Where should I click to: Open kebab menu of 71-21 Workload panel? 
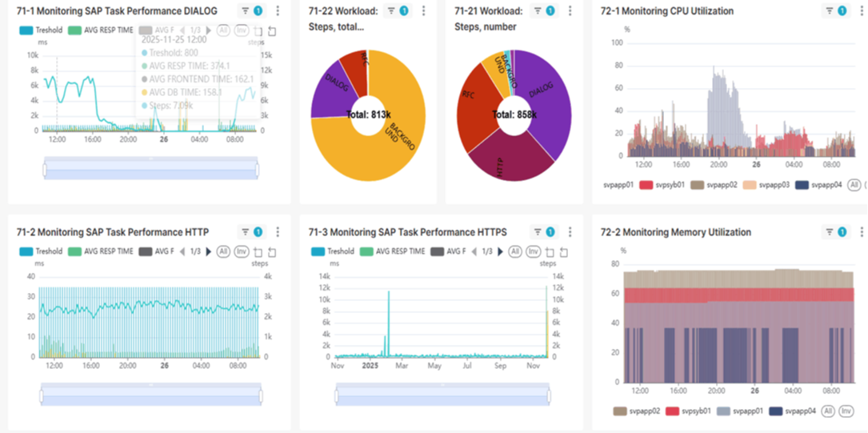[570, 10]
